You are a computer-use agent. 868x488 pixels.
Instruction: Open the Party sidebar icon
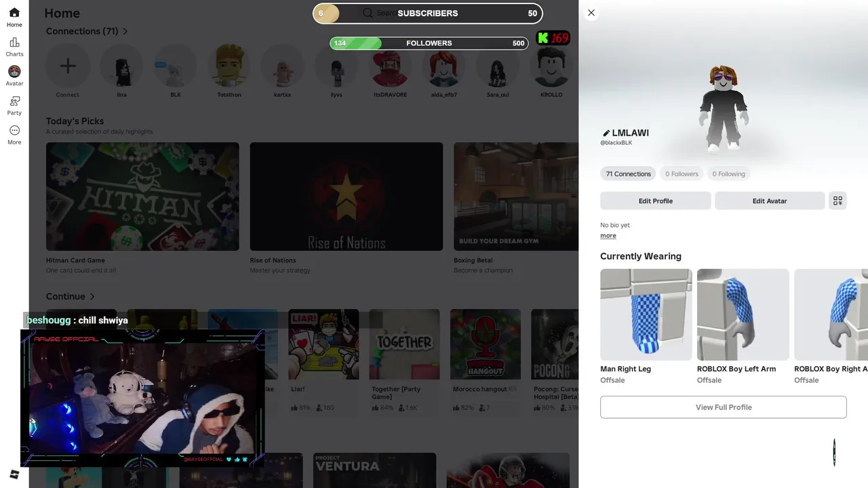click(x=14, y=105)
